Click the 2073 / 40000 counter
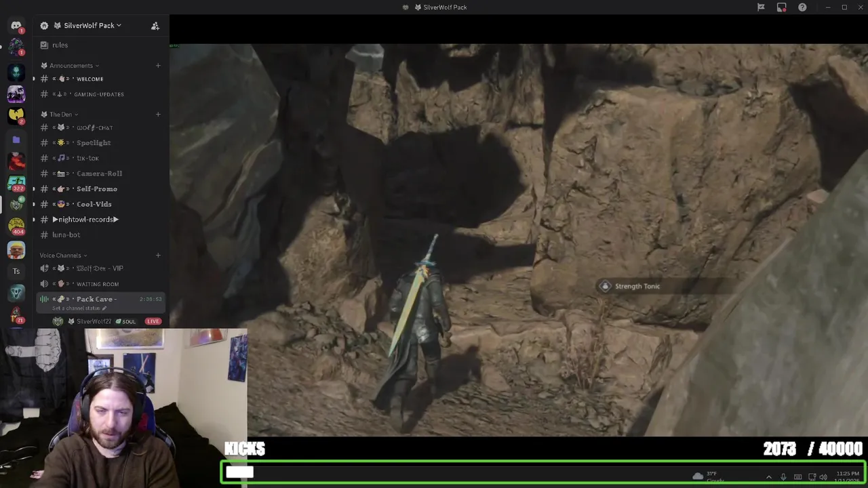This screenshot has height=488, width=868. point(812,449)
